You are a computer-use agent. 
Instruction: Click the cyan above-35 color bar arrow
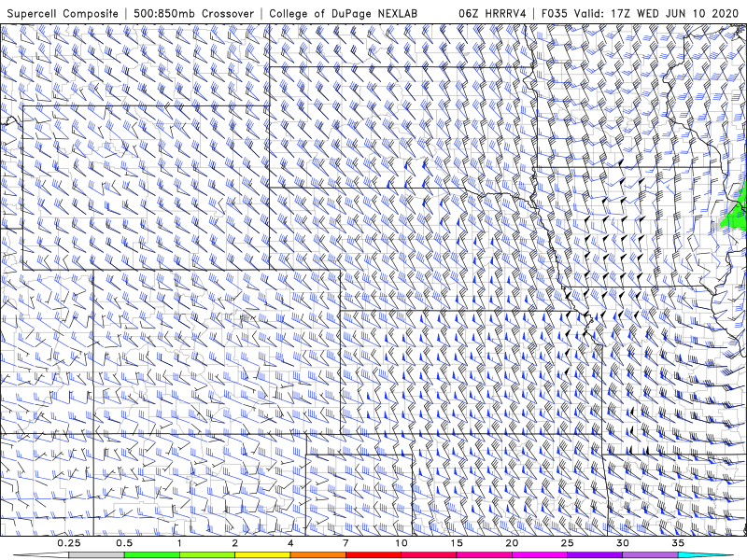tap(706, 555)
